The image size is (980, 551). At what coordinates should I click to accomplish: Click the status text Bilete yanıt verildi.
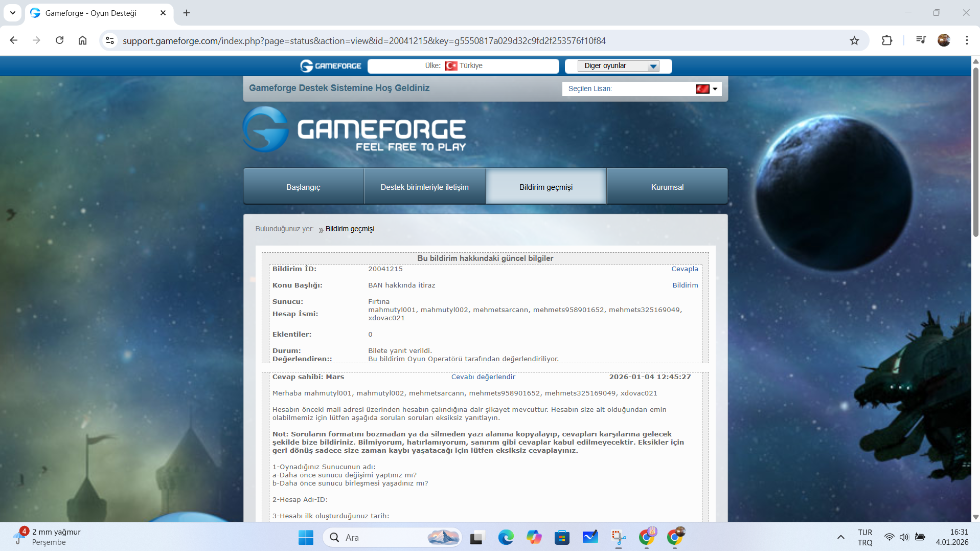pos(400,351)
